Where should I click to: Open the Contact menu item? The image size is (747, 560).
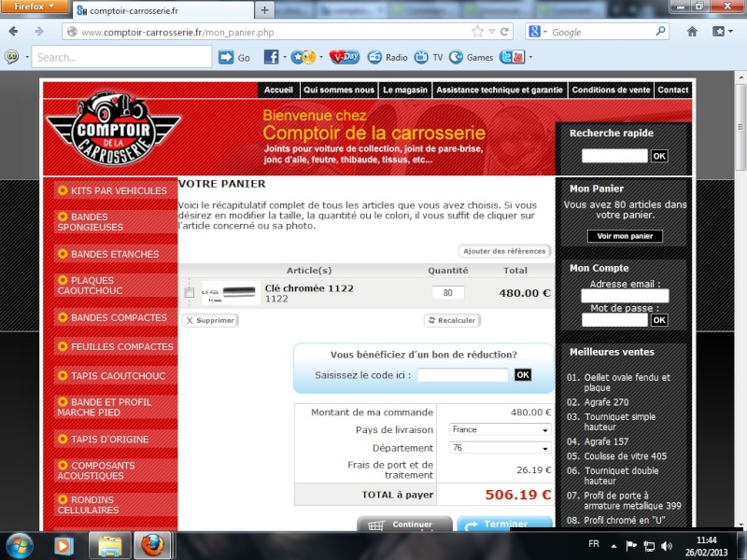(x=672, y=90)
